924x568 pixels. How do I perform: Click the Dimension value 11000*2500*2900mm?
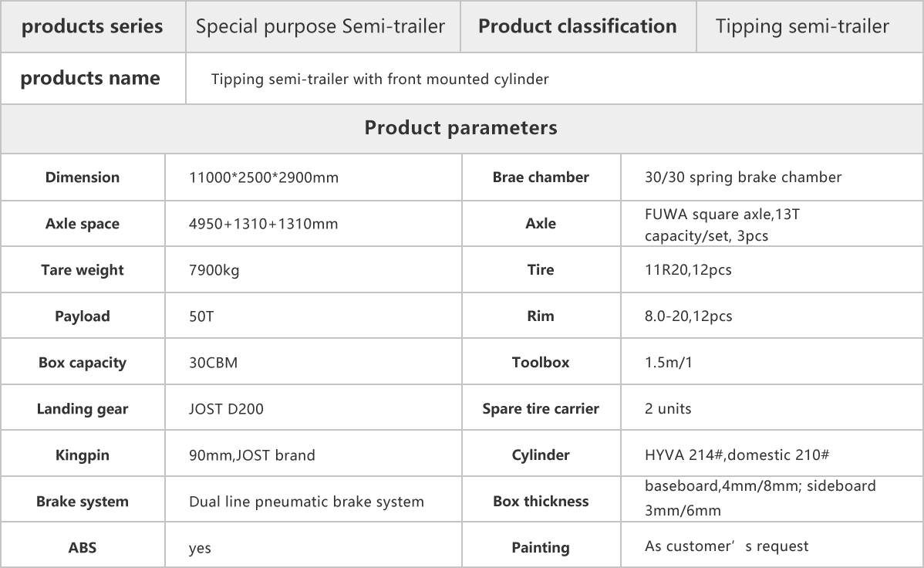pyautogui.click(x=264, y=177)
